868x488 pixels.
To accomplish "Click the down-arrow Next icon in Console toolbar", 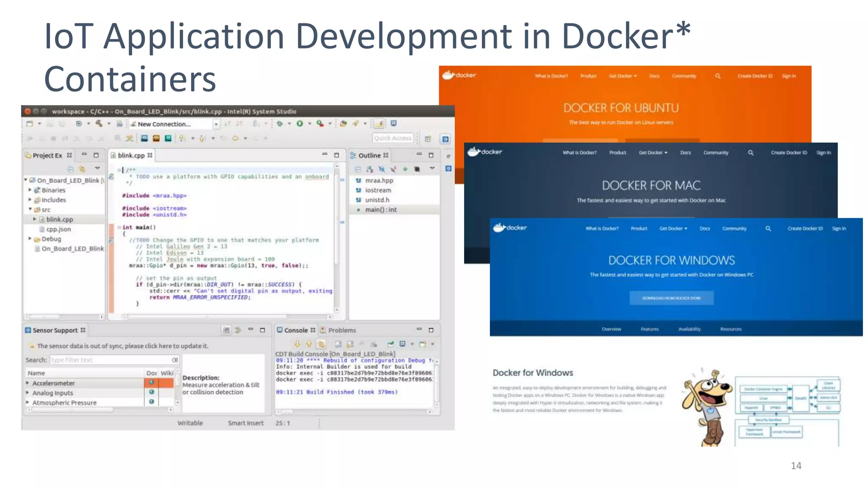I will pos(297,344).
